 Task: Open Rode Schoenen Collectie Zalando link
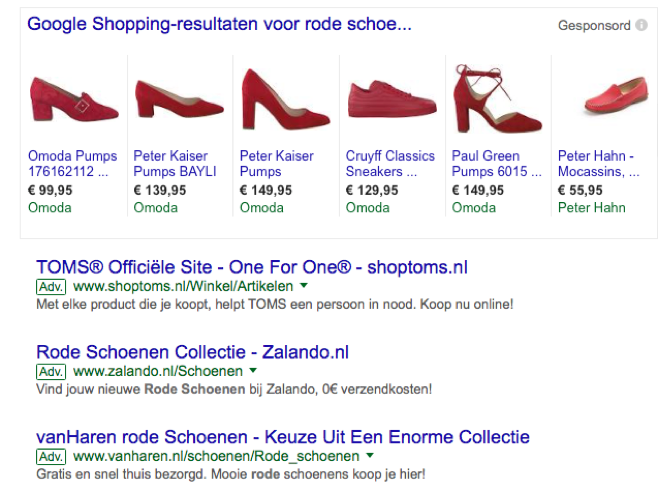tap(192, 352)
